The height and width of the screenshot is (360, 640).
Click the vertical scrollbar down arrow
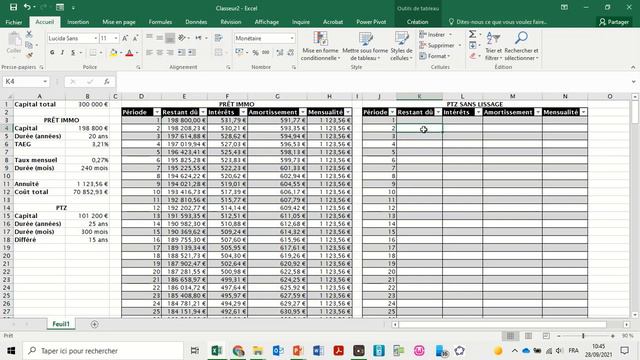coord(635,315)
